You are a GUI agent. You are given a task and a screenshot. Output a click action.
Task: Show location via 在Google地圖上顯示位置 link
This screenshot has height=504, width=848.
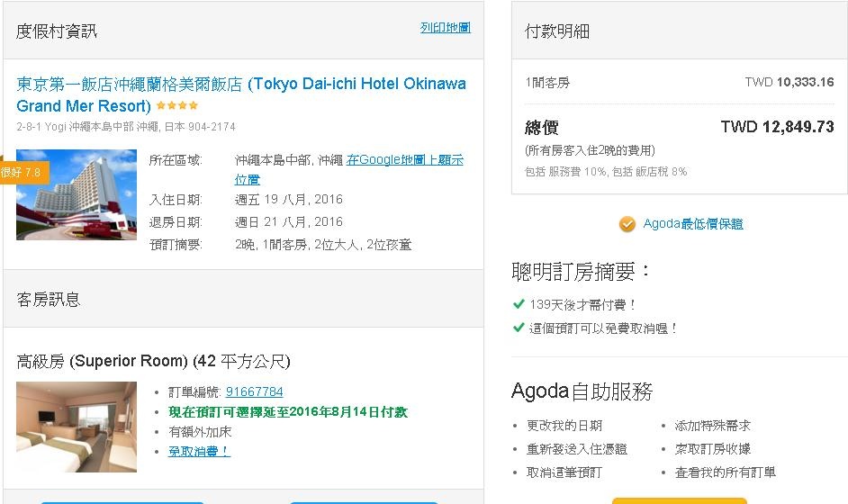pos(348,169)
